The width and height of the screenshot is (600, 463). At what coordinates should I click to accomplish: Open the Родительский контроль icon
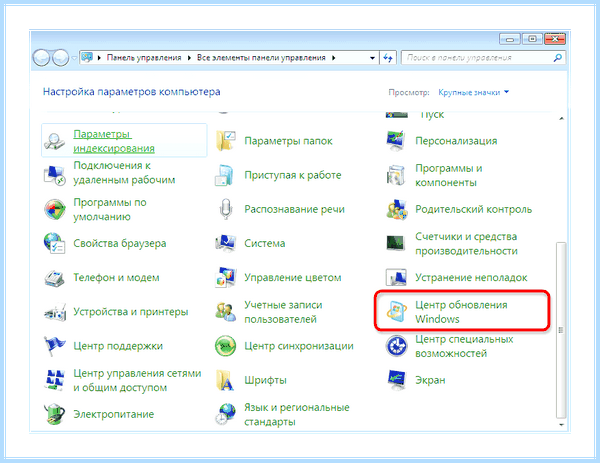tap(396, 209)
